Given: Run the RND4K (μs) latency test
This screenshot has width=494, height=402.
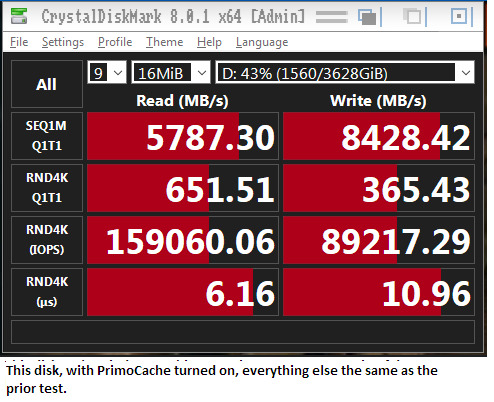Looking at the screenshot, I should click(47, 292).
